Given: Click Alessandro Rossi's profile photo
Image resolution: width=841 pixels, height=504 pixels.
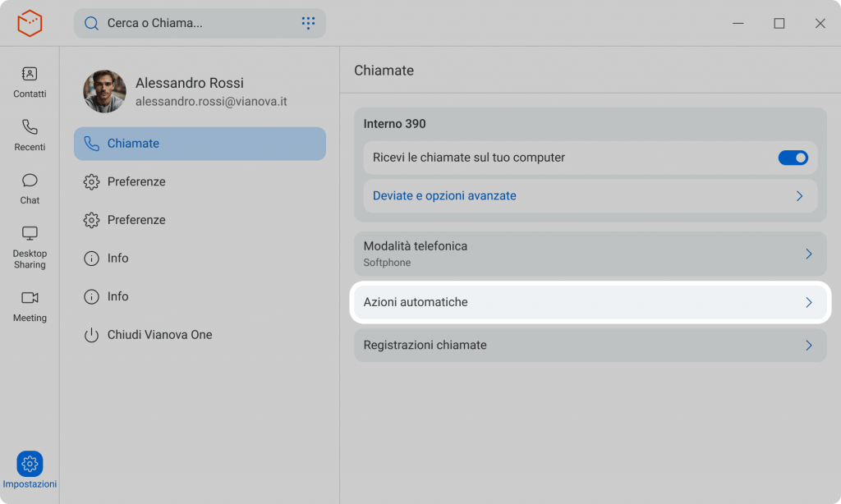Looking at the screenshot, I should pyautogui.click(x=104, y=91).
